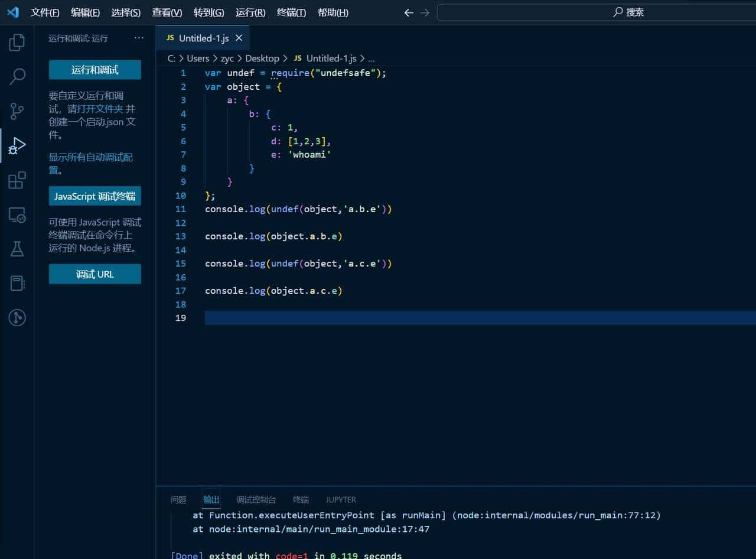Open the notebook sidebar icon
The height and width of the screenshot is (559, 756).
[17, 283]
